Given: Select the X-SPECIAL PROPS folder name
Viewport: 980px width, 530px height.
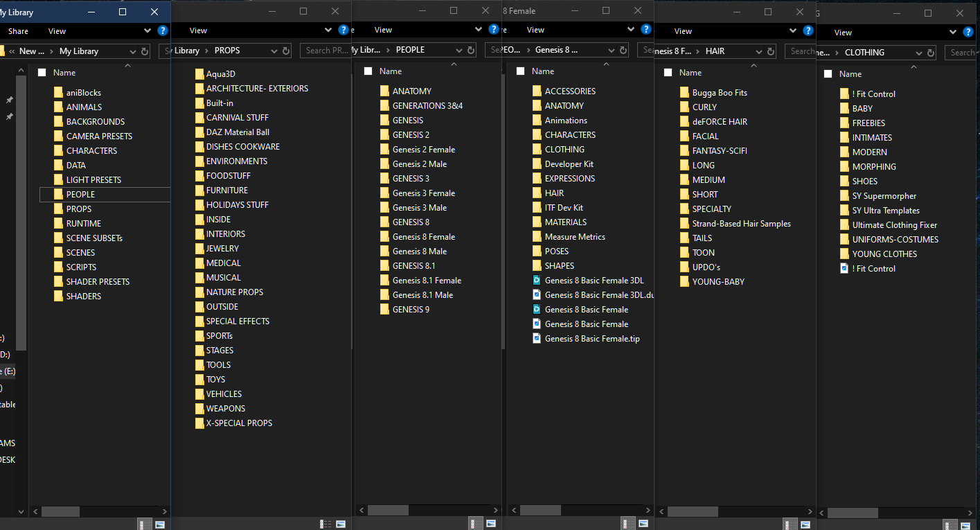Looking at the screenshot, I should point(239,423).
